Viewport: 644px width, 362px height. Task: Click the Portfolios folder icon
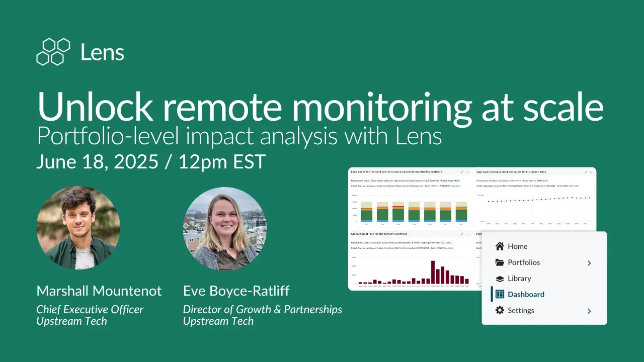point(500,262)
